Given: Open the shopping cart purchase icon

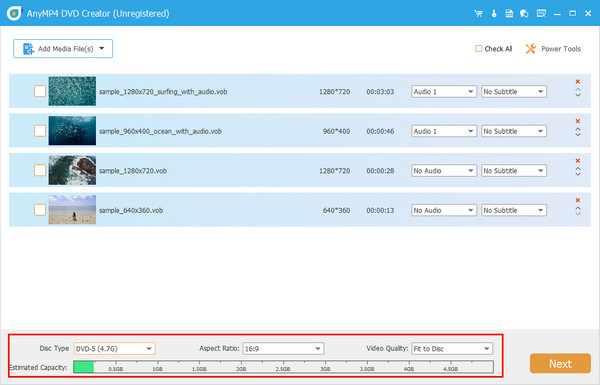Looking at the screenshot, I should [x=478, y=13].
